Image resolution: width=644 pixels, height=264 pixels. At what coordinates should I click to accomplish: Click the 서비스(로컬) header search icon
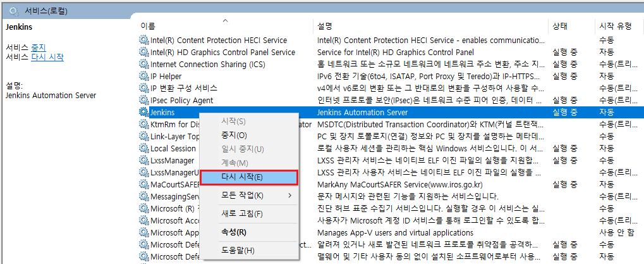coord(14,11)
